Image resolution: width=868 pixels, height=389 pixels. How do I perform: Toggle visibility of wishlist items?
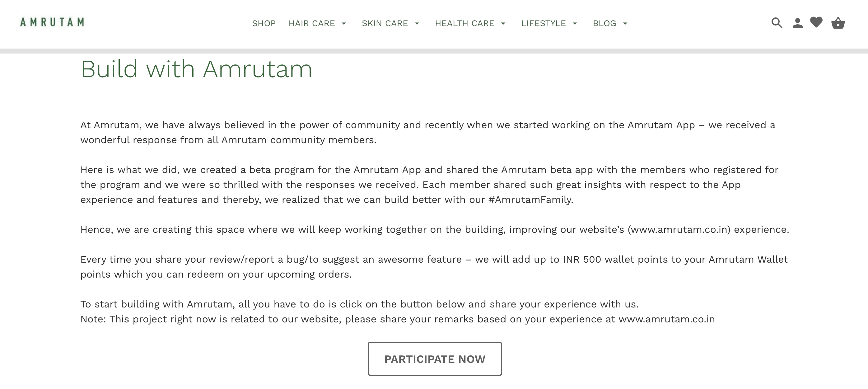817,22
